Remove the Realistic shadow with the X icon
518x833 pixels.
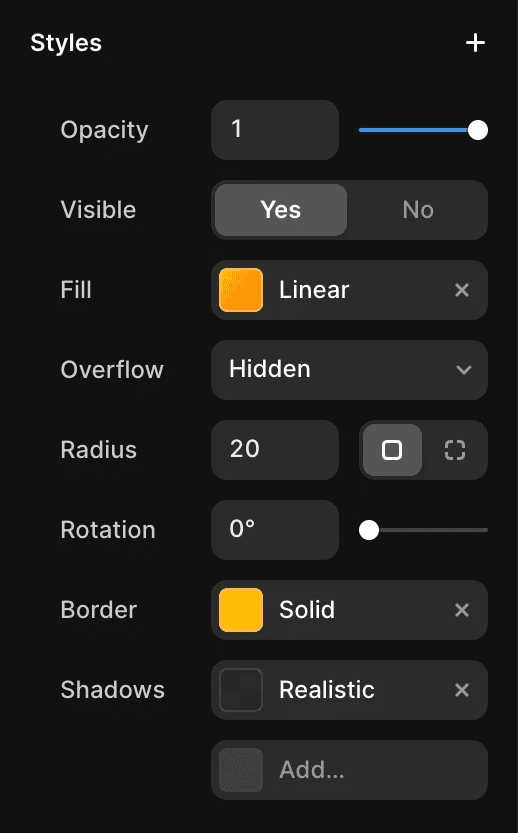pyautogui.click(x=462, y=690)
